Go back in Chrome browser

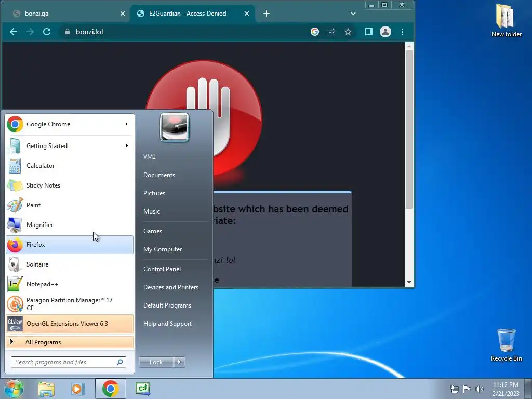click(x=14, y=32)
